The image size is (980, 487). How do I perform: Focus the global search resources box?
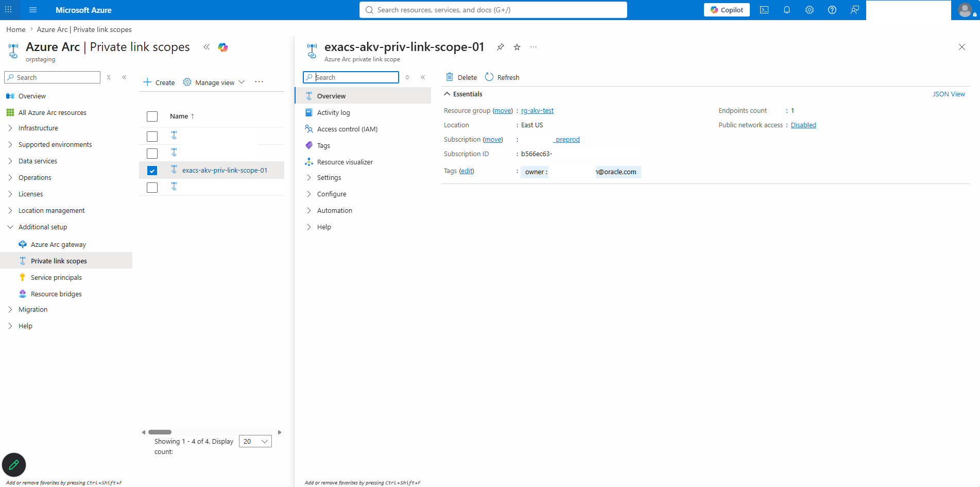pyautogui.click(x=493, y=10)
